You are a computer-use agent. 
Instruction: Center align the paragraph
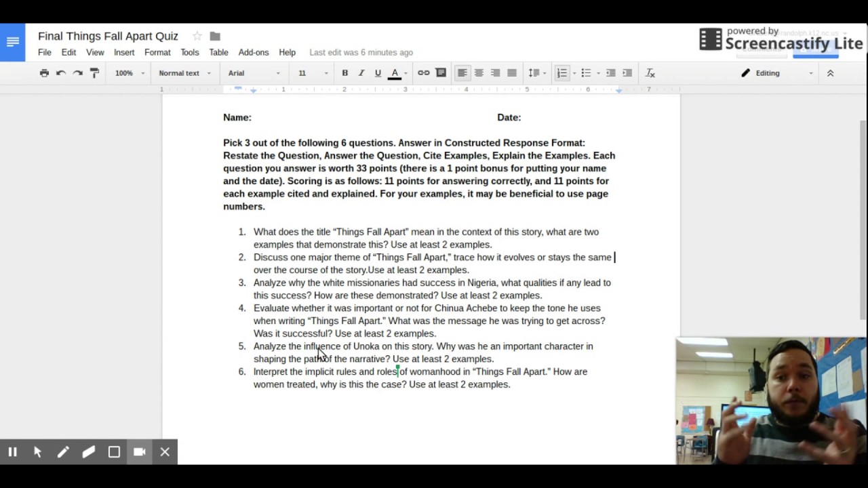coord(479,73)
